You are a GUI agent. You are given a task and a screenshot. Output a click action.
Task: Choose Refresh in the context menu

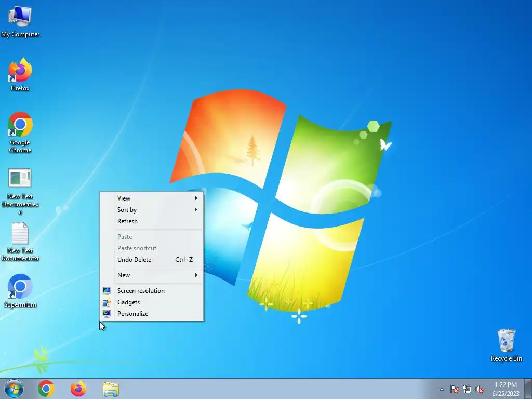pyautogui.click(x=152, y=221)
